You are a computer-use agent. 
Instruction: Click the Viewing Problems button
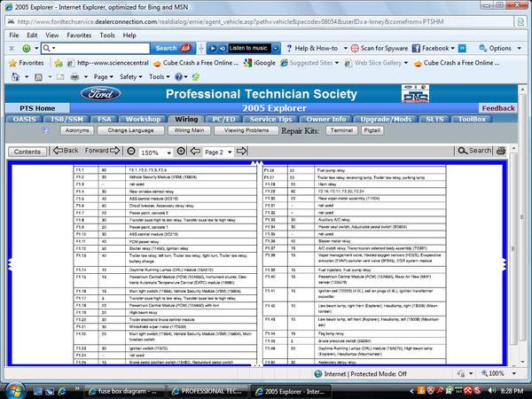246,130
